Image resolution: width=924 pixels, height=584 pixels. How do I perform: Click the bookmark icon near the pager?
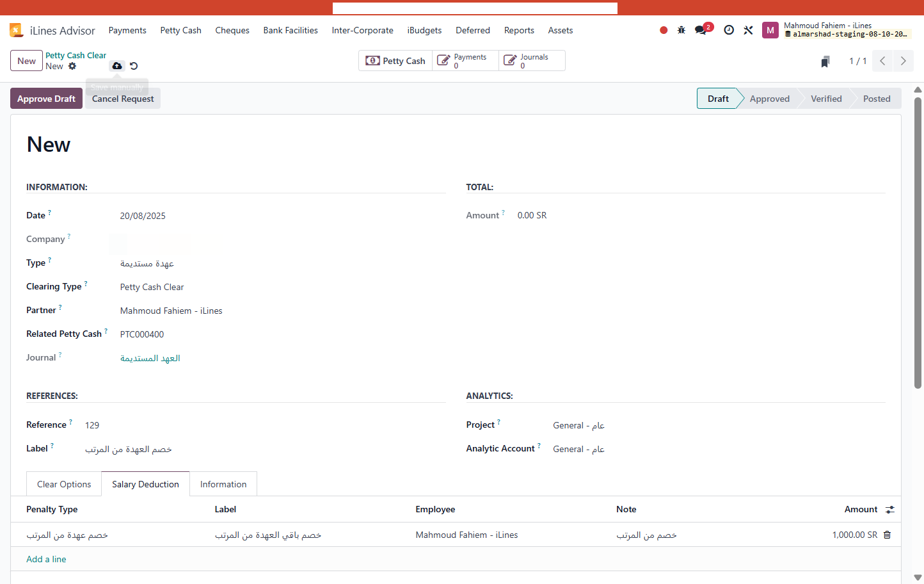[825, 61]
